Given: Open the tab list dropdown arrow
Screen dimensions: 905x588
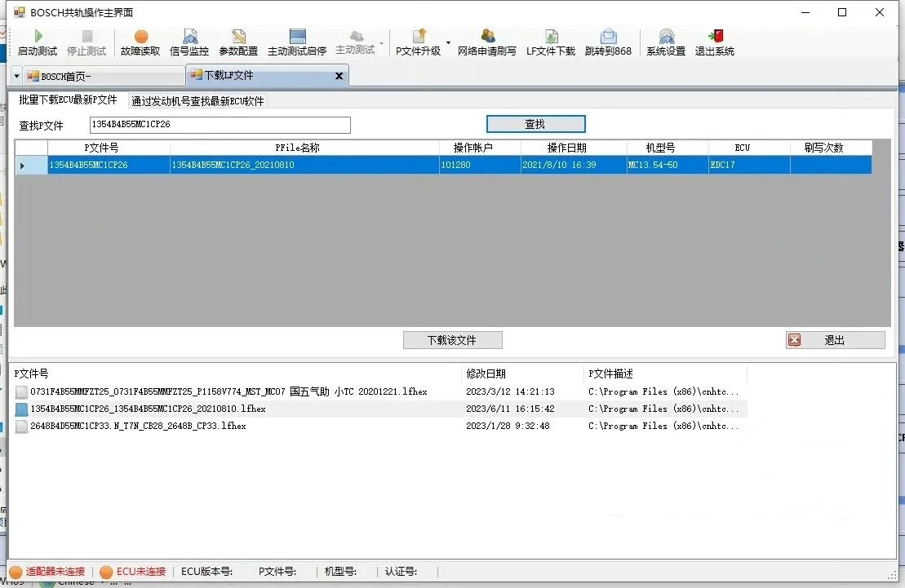Looking at the screenshot, I should [17, 76].
